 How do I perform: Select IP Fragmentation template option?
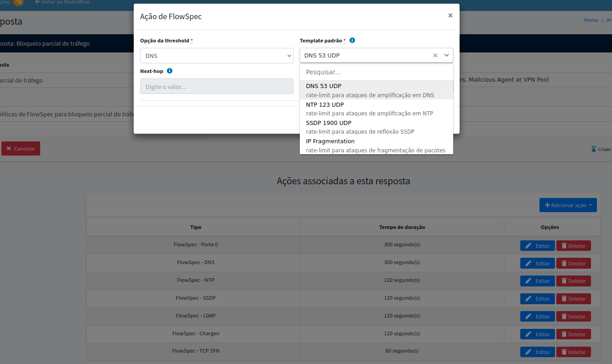click(x=377, y=145)
